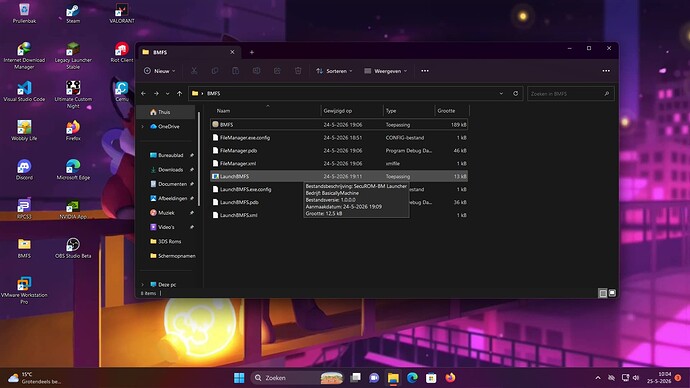Image resolution: width=690 pixels, height=388 pixels.
Task: Click the taskbar Zoeken search box
Action: [x=297, y=378]
